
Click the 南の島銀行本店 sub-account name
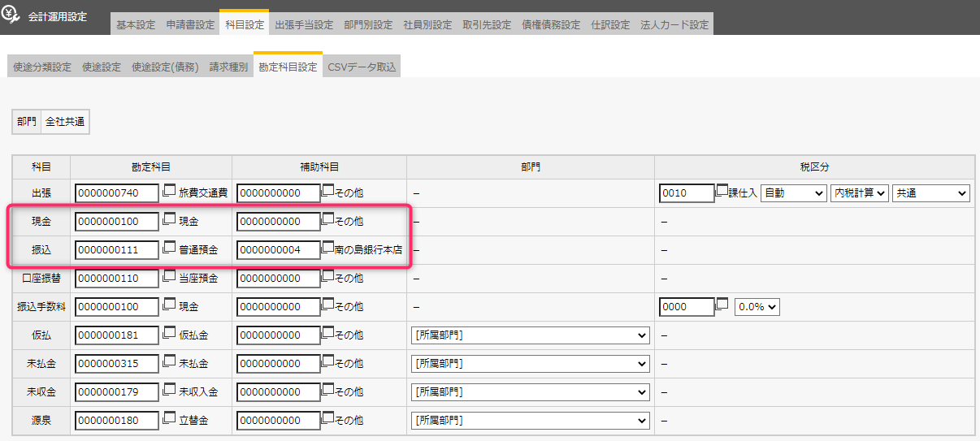coord(368,250)
